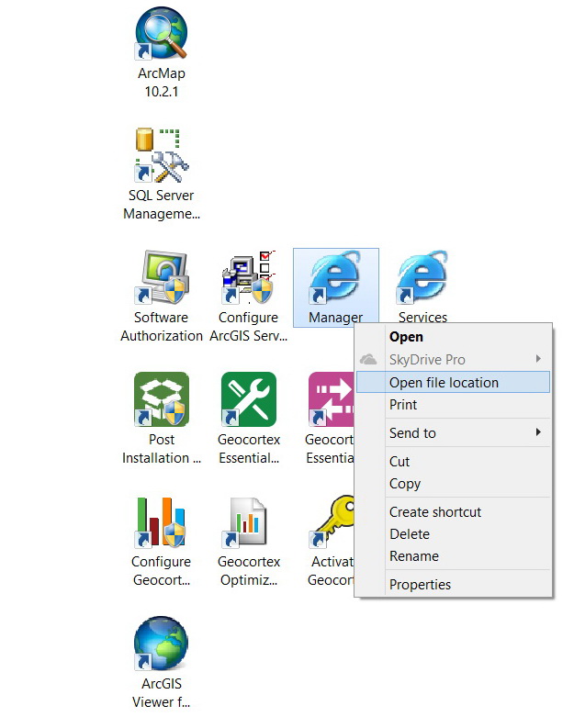Screen dimensions: 585x728
Task: Expand the SkyDrive Pro submenu arrow
Action: [538, 358]
